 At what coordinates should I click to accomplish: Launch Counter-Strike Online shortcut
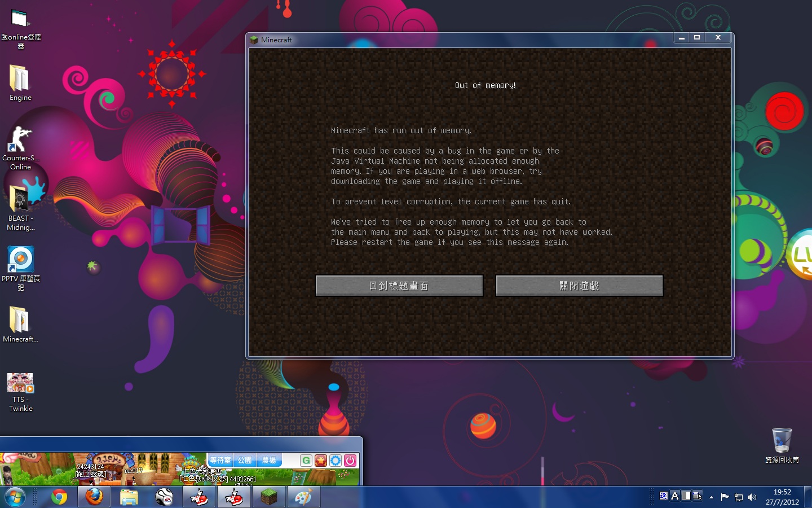(21, 148)
